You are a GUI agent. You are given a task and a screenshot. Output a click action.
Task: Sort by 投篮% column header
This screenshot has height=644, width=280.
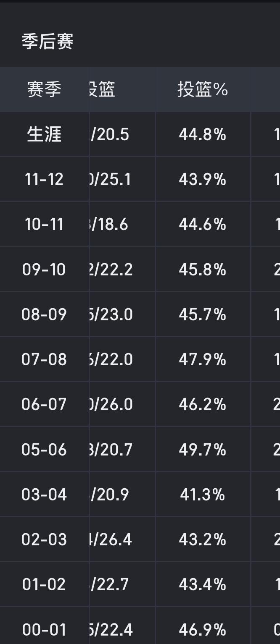point(203,89)
